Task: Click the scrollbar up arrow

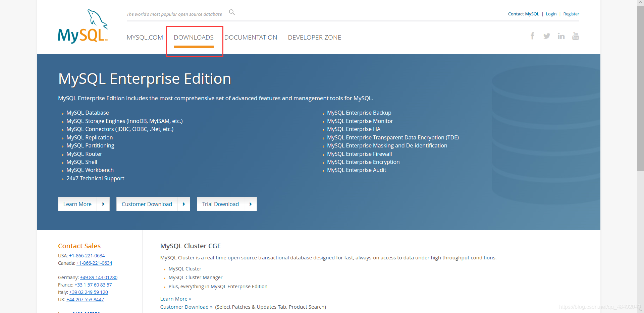Action: pyautogui.click(x=640, y=3)
